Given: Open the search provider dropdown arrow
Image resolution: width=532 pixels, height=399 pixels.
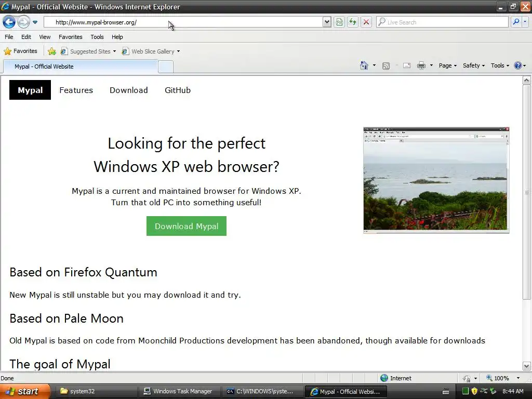Looking at the screenshot, I should coord(525,22).
